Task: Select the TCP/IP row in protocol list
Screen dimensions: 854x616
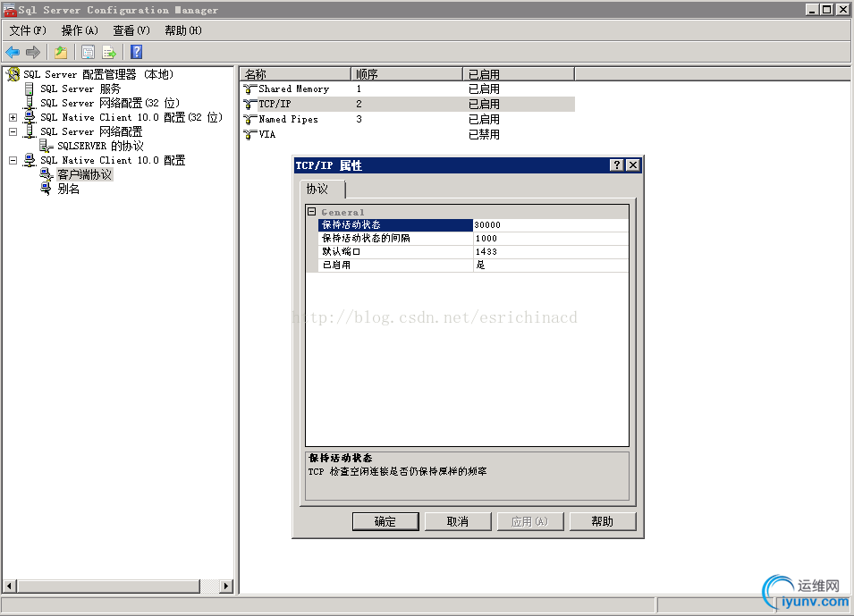Action: [x=409, y=104]
